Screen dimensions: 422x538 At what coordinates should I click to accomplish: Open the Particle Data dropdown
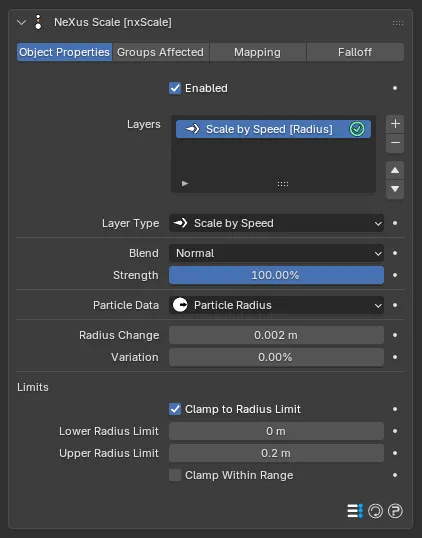276,305
